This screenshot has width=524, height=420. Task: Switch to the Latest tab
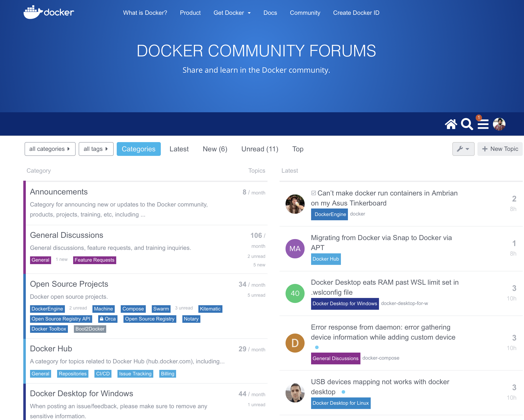coord(179,149)
